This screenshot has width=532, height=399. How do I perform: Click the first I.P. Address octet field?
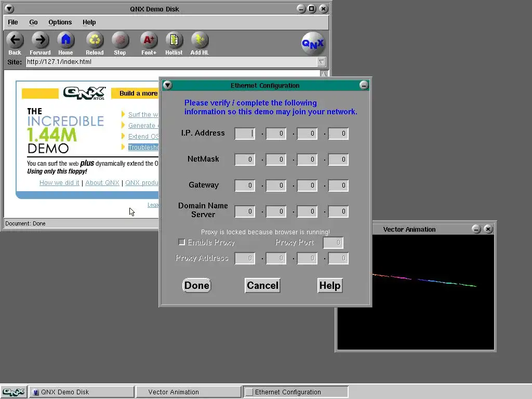245,134
